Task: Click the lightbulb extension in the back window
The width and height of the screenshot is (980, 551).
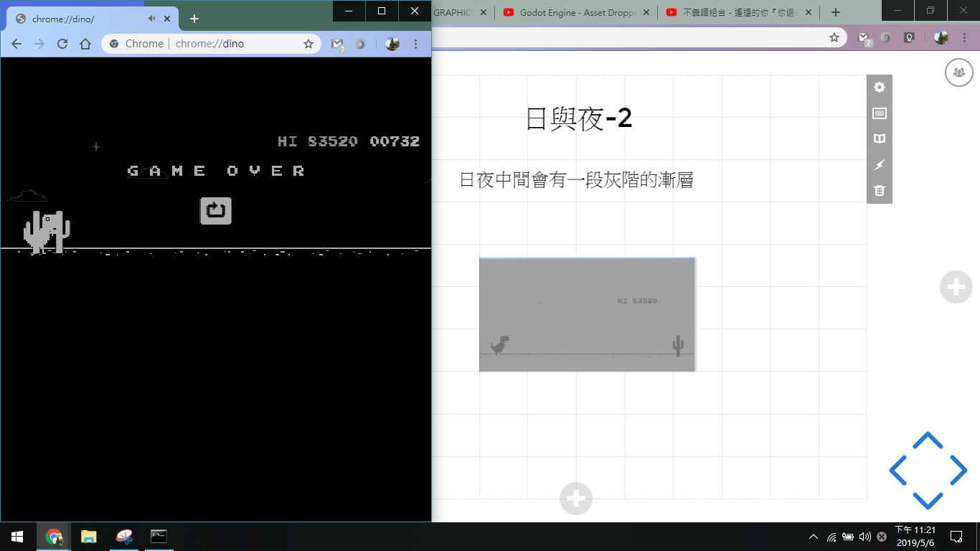Action: click(x=909, y=37)
